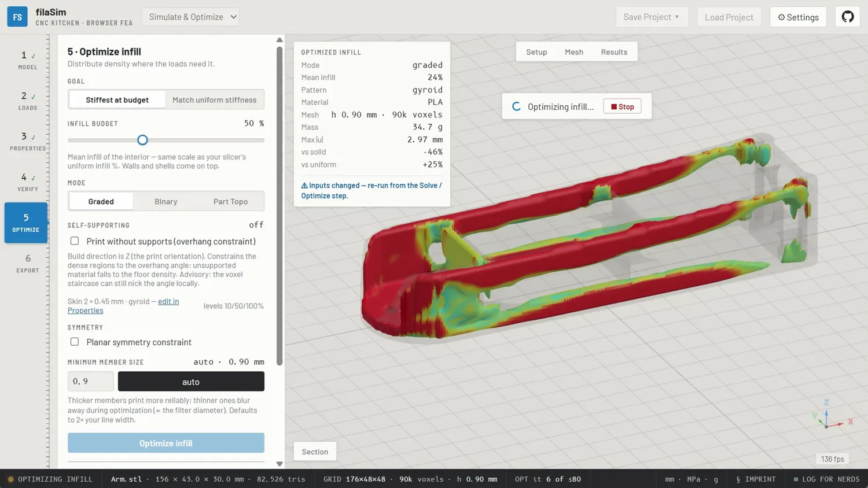Click the levels 10/50/100% text

233,306
